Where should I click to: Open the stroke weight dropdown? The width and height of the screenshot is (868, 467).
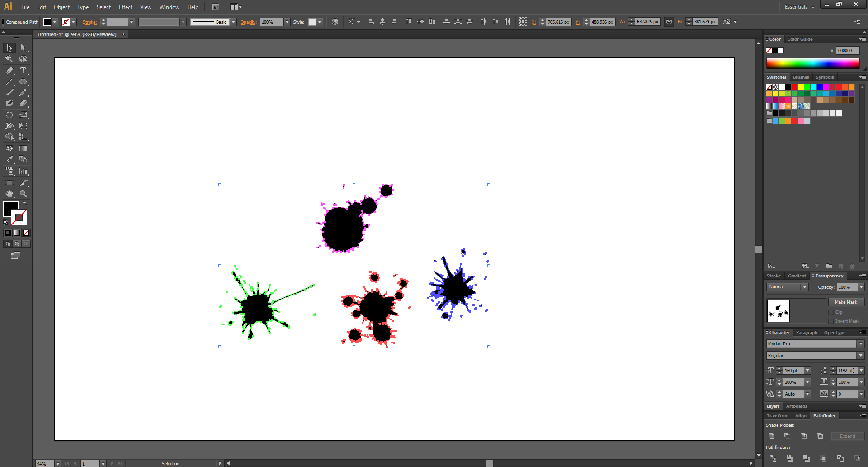[x=132, y=22]
